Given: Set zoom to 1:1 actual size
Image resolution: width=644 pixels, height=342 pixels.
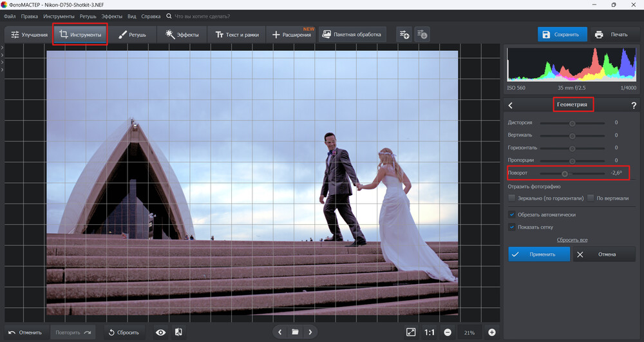Looking at the screenshot, I should [430, 332].
